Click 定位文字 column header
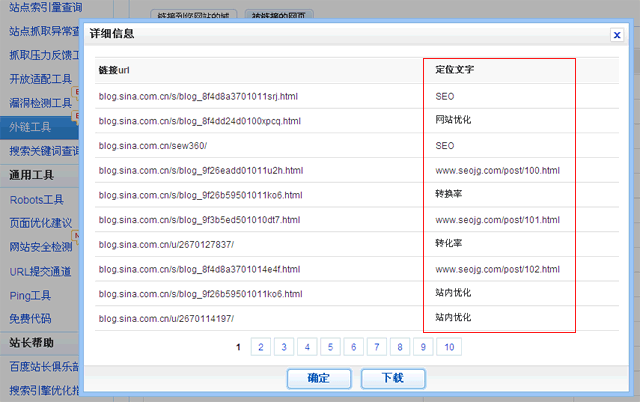The image size is (640, 402). 454,70
